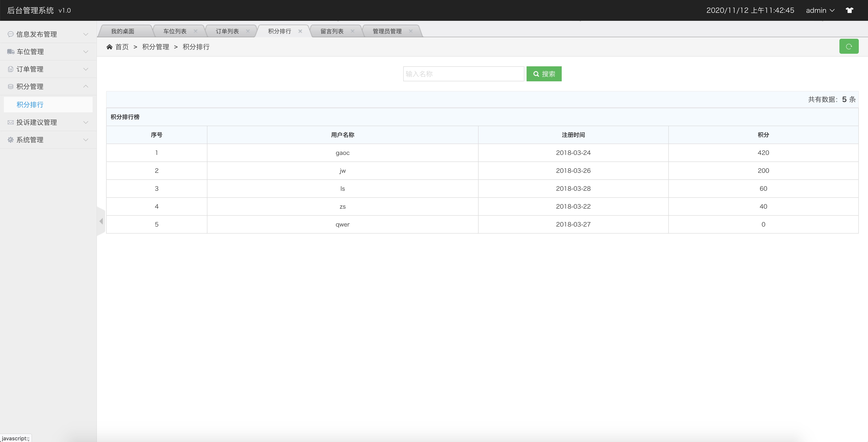Collapse sidebar with left arrow handle
The image size is (868, 442).
click(101, 221)
